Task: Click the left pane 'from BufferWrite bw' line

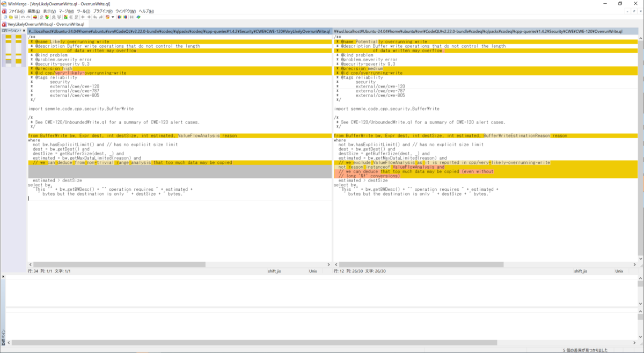Action: coord(180,135)
